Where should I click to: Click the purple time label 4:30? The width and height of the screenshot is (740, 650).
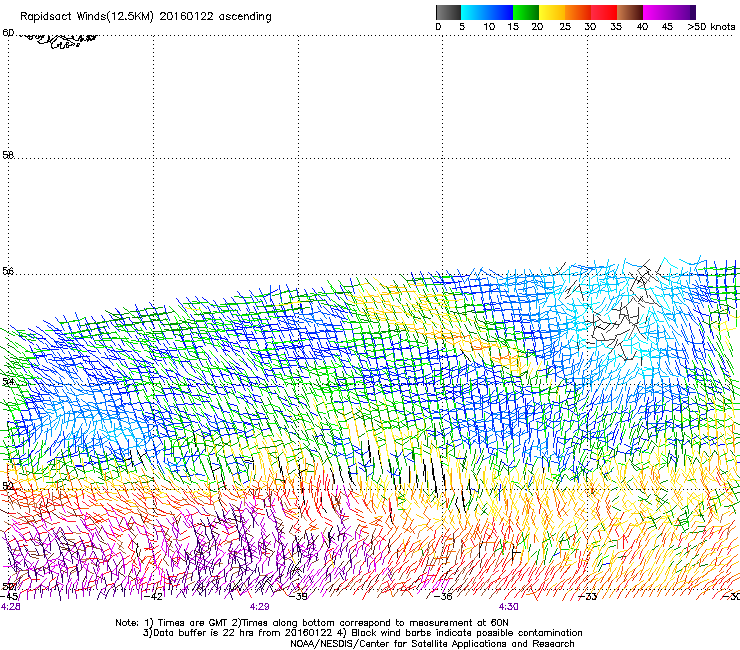(x=508, y=607)
